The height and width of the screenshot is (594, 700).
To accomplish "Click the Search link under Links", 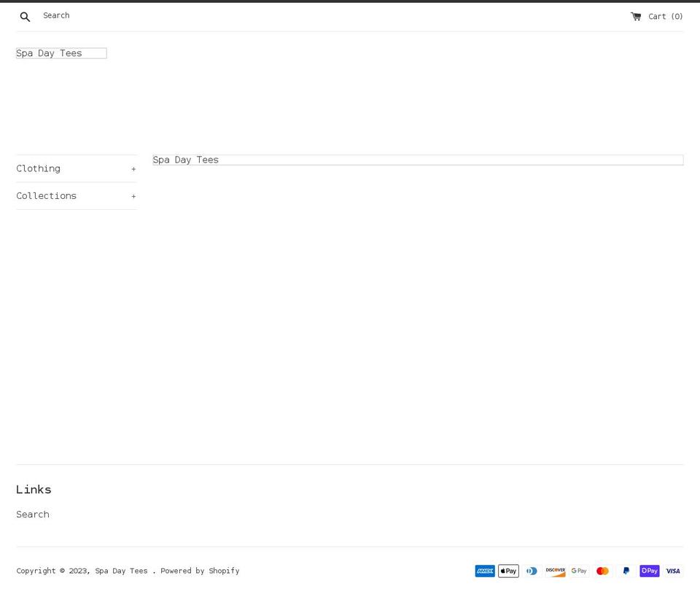I will click(33, 515).
